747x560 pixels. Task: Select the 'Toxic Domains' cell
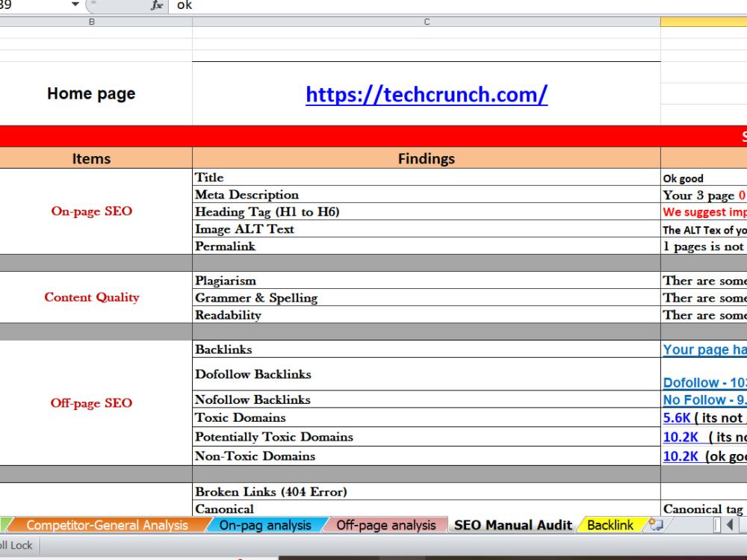tap(427, 417)
